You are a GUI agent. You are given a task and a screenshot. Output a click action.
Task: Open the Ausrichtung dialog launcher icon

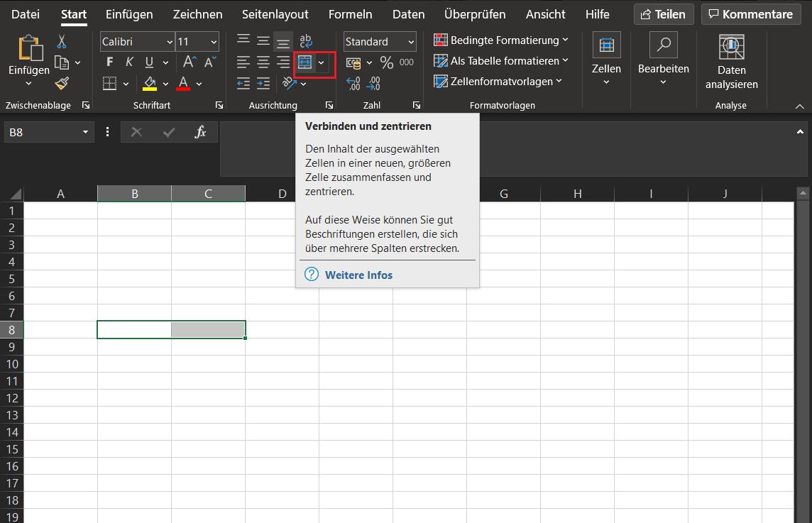coord(329,105)
